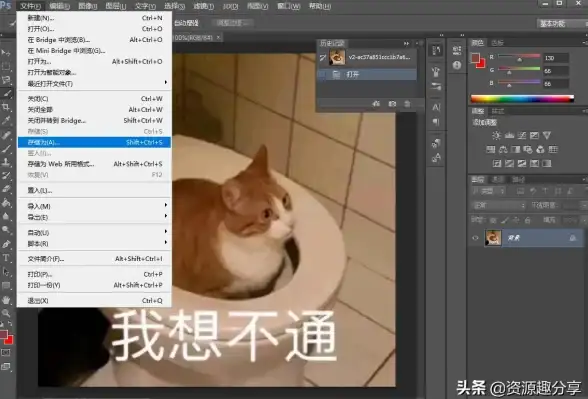Select the Crop tool
The image size is (588, 399).
point(6,107)
